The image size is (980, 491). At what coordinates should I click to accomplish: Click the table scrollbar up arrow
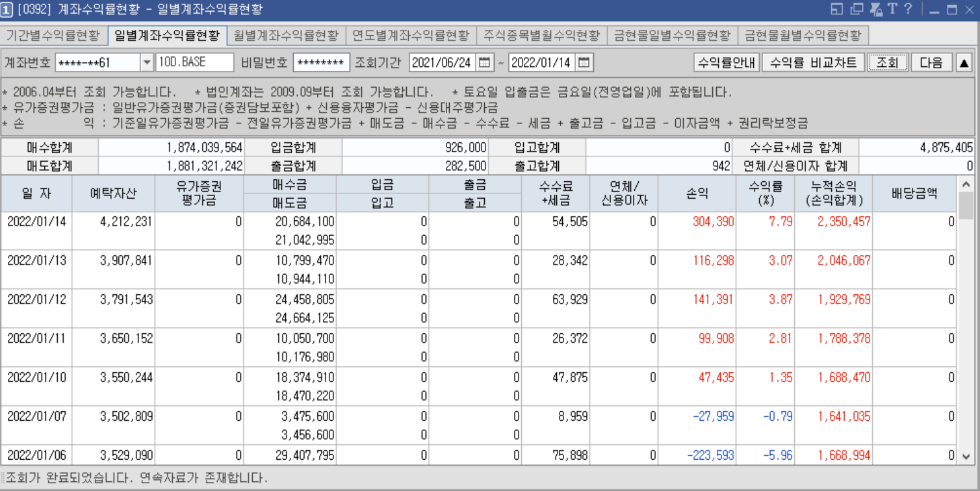coord(966,185)
